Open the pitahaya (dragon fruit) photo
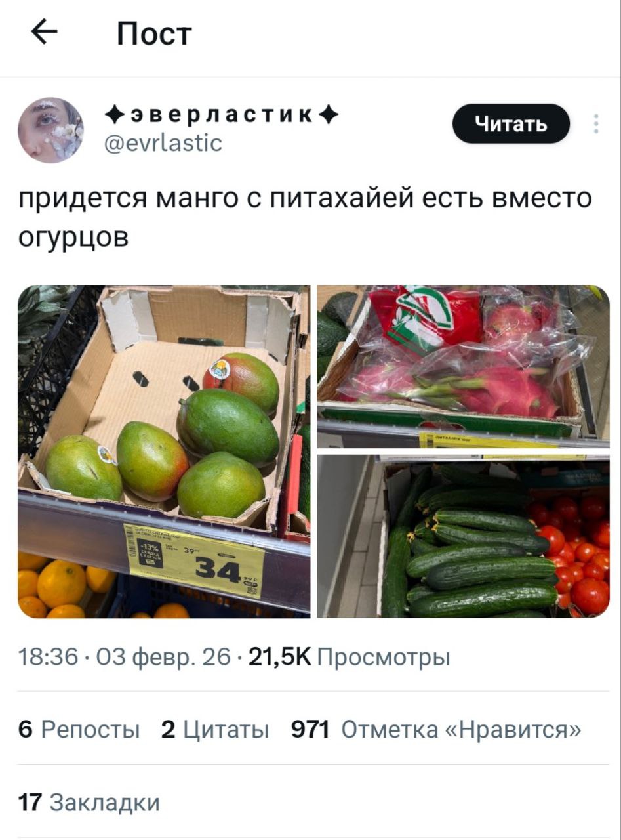The image size is (621, 840). click(x=463, y=367)
